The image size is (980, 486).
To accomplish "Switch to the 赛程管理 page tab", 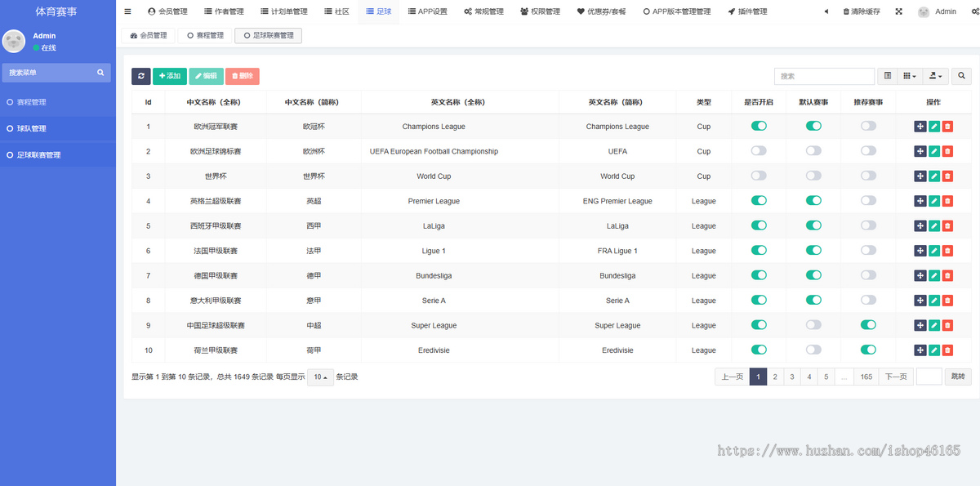I will (x=205, y=36).
